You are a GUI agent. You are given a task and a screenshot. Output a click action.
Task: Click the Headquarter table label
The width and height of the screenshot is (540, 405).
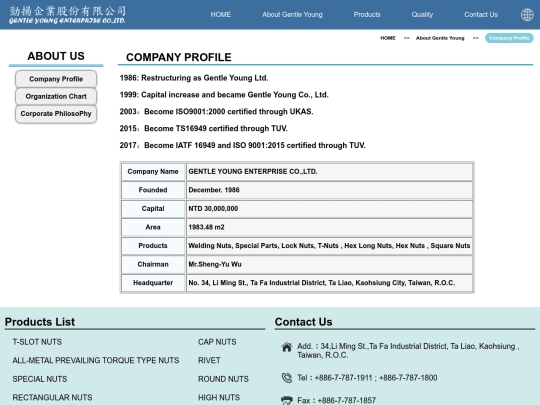coord(153,283)
